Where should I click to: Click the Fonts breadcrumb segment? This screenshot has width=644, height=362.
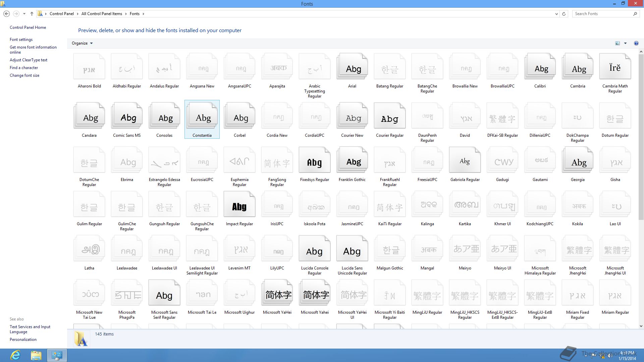tap(135, 14)
